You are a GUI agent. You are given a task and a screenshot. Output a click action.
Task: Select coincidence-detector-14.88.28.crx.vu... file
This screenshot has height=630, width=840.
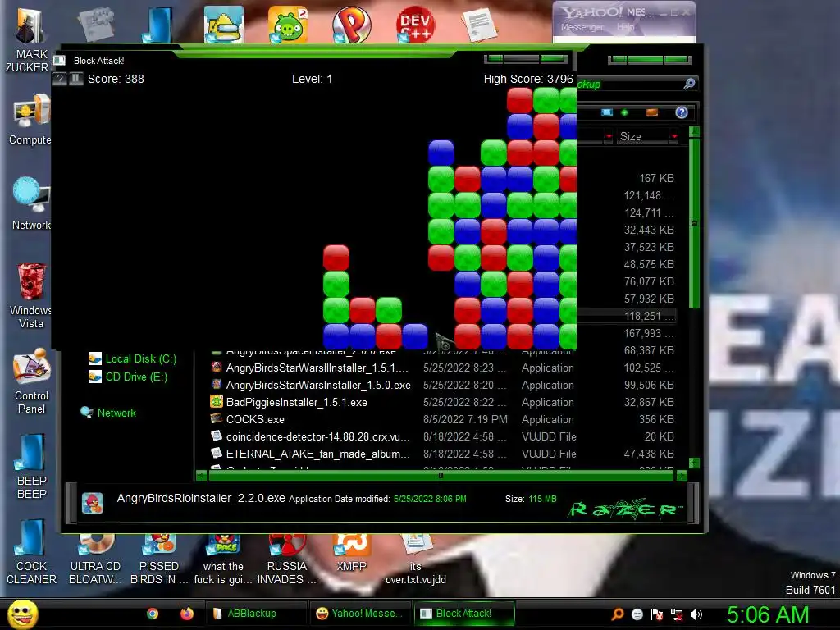tap(317, 436)
